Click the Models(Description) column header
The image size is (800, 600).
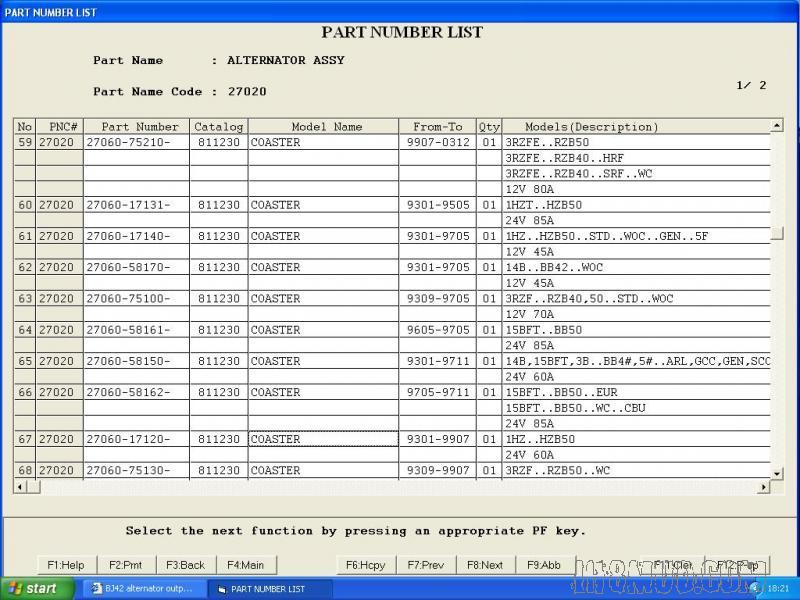pos(591,127)
